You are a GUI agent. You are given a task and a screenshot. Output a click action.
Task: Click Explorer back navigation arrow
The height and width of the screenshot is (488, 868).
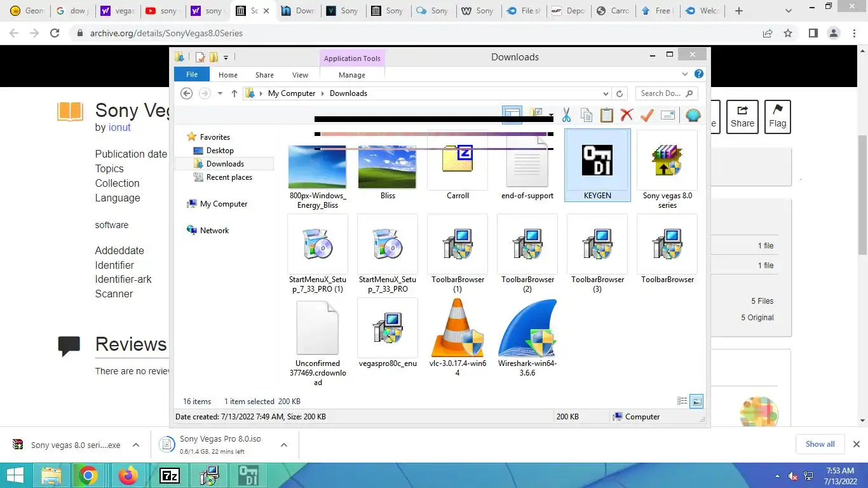[x=186, y=93]
